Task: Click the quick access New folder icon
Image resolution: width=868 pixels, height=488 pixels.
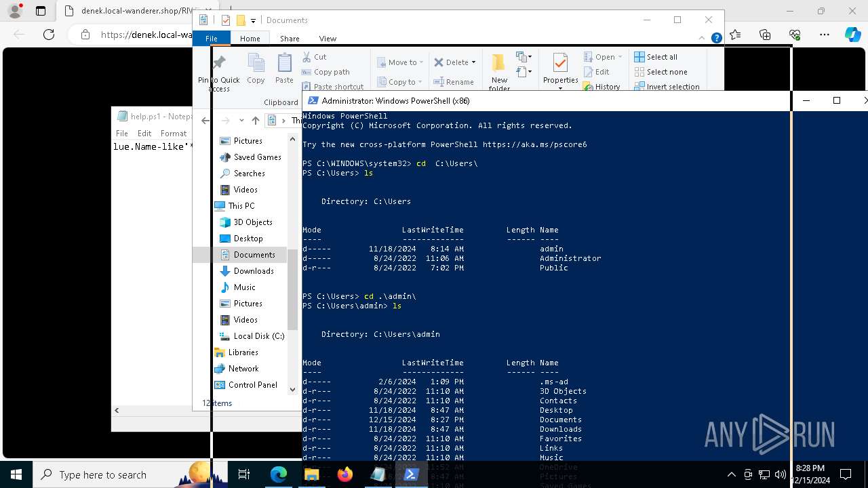Action: [x=241, y=20]
